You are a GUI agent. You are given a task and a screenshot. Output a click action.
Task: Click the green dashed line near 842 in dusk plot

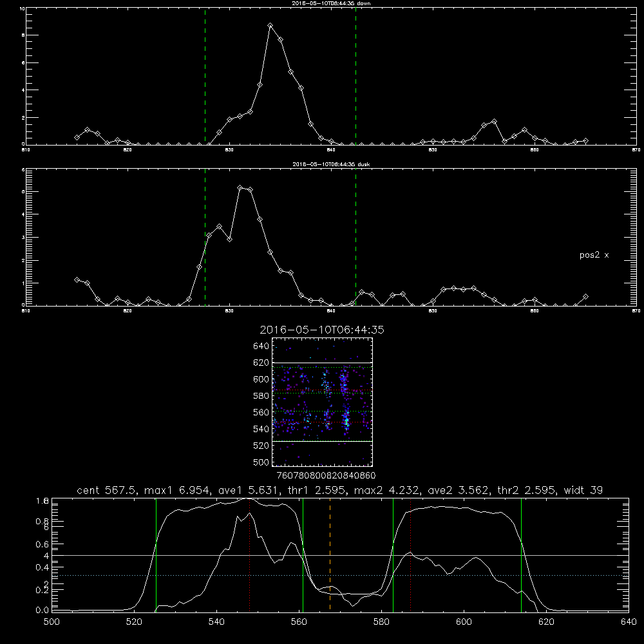355,238
